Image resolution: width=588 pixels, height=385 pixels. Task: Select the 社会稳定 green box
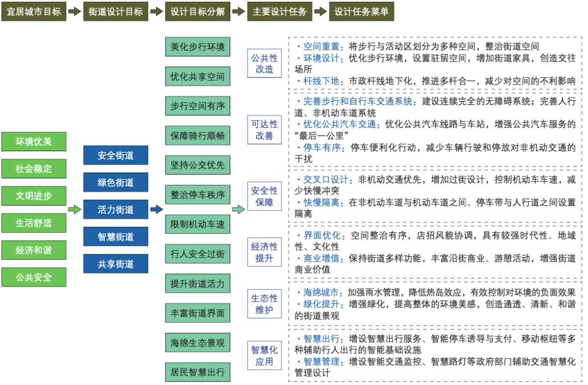point(34,169)
